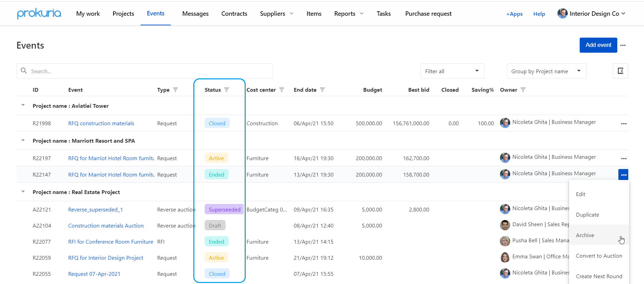The height and width of the screenshot is (284, 644).
Task: Select Convert to Auction option
Action: (x=599, y=256)
